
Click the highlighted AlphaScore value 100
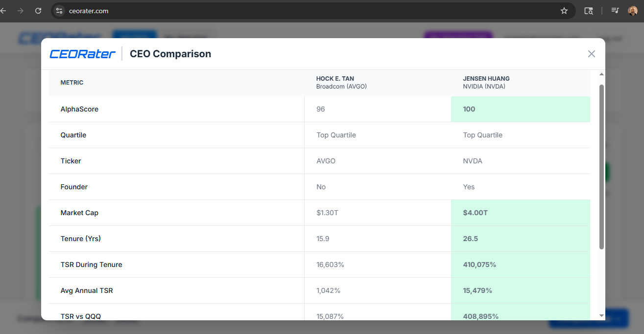[469, 109]
